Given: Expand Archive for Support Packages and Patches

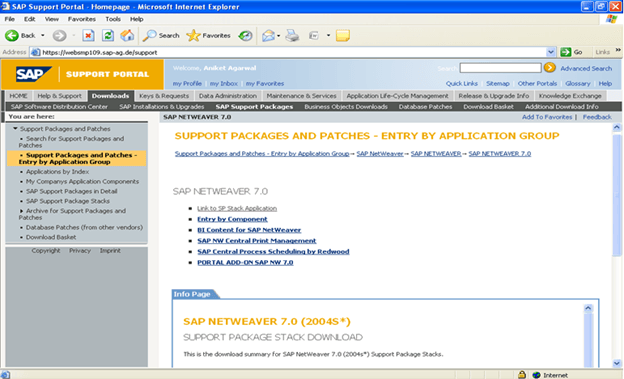Looking at the screenshot, I should pyautogui.click(x=21, y=211).
